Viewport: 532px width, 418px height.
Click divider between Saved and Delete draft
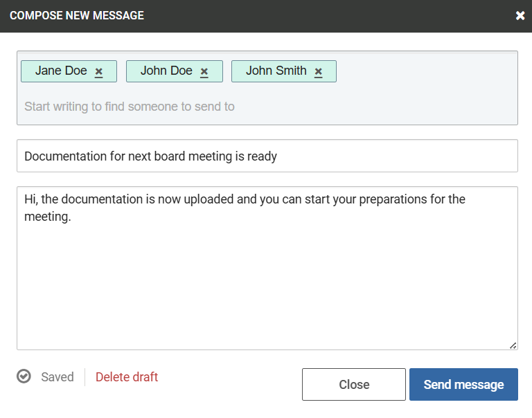point(85,377)
